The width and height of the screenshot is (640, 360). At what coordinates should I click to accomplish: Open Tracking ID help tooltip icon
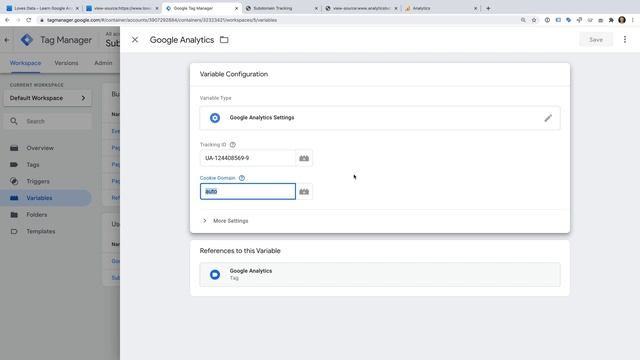233,144
